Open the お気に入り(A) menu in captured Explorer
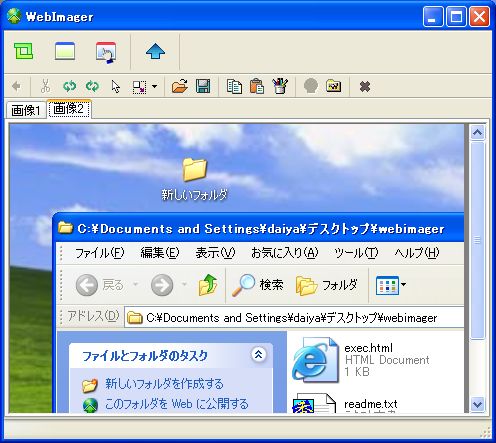 coord(285,253)
